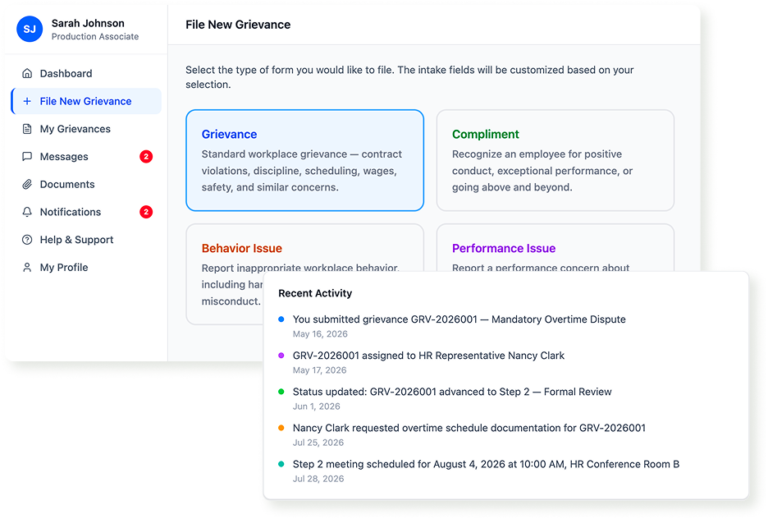The image size is (768, 519).
Task: Click the Dashboard home icon
Action: pos(27,73)
